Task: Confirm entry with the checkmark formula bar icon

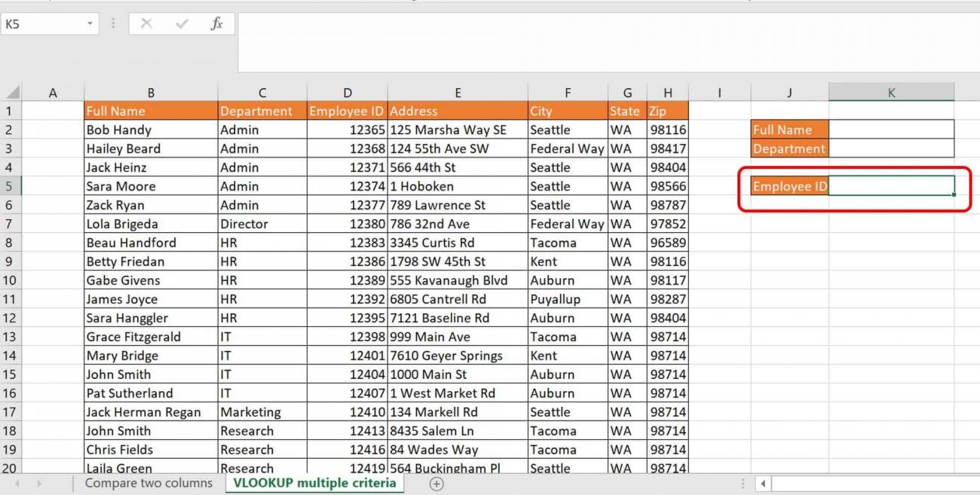Action: click(x=181, y=24)
